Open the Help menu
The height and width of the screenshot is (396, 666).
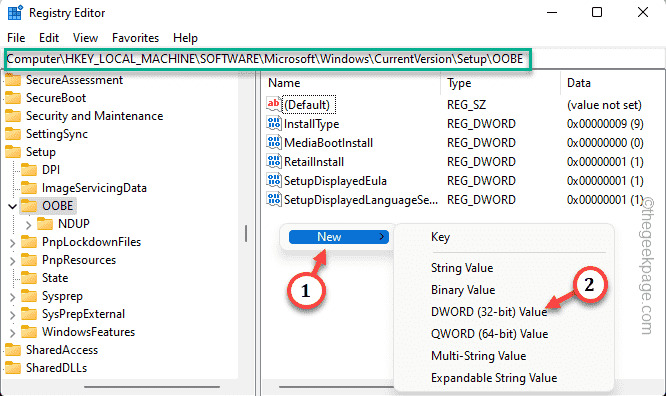(x=185, y=38)
